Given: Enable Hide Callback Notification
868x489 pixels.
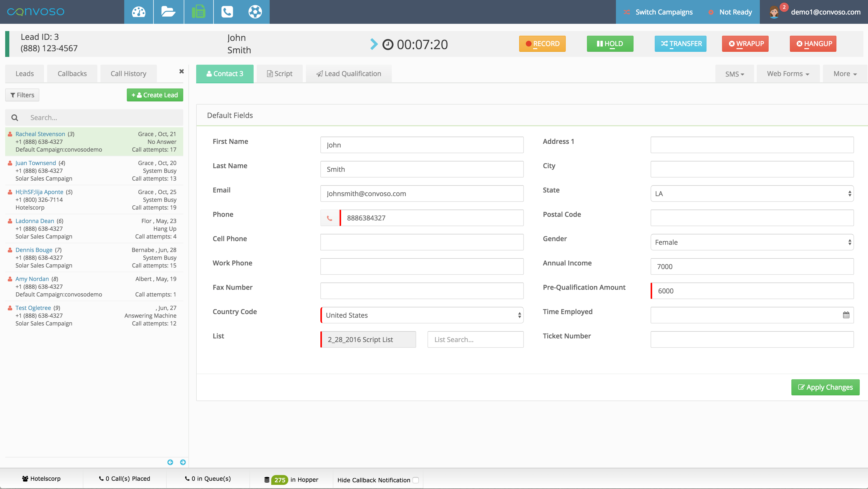Looking at the screenshot, I should (x=416, y=480).
